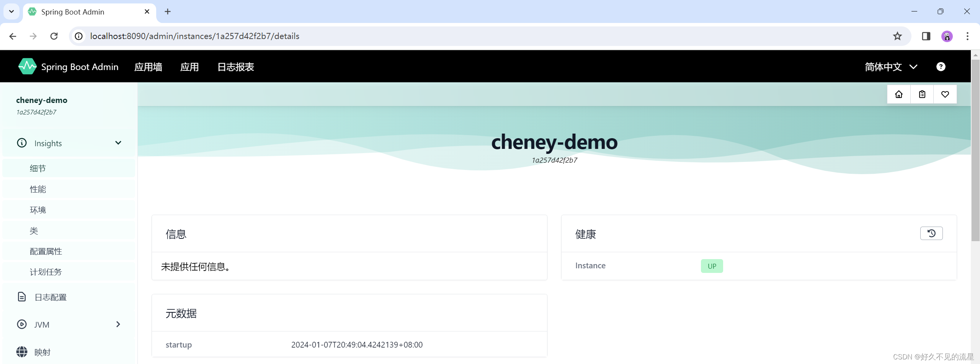Viewport: 980px width, 364px height.
Task: Open 日志报表 in the top navigation
Action: (x=235, y=67)
